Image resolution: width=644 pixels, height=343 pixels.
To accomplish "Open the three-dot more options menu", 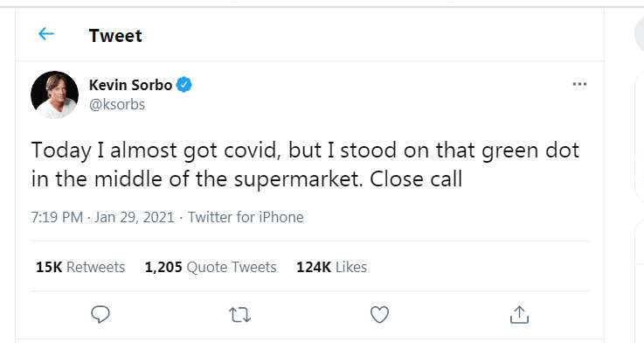I will 579,84.
